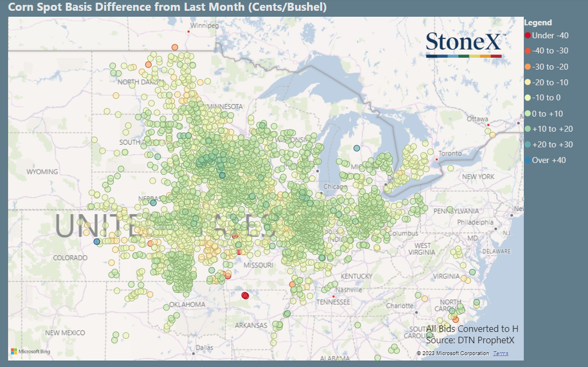Select the orange marker below Winnipeg
The height and width of the screenshot is (367, 588).
[174, 47]
